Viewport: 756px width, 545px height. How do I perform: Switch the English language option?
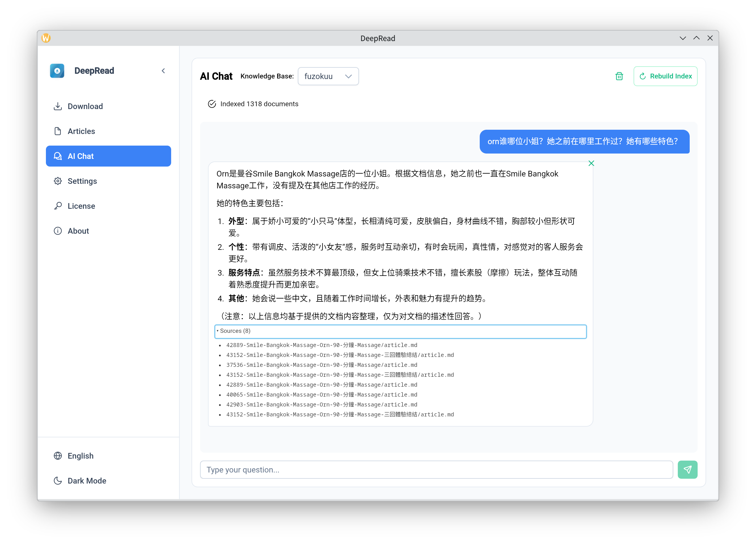click(x=80, y=456)
